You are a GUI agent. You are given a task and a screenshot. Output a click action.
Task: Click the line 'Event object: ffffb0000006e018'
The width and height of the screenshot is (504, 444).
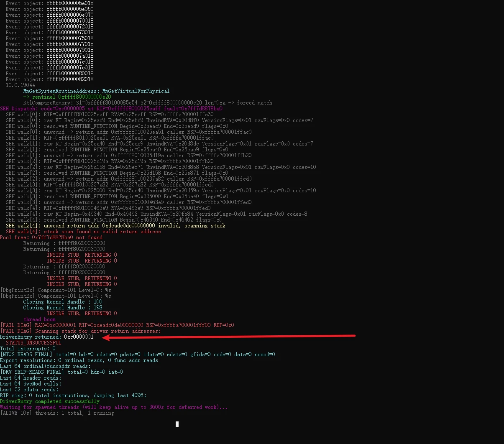pos(50,3)
